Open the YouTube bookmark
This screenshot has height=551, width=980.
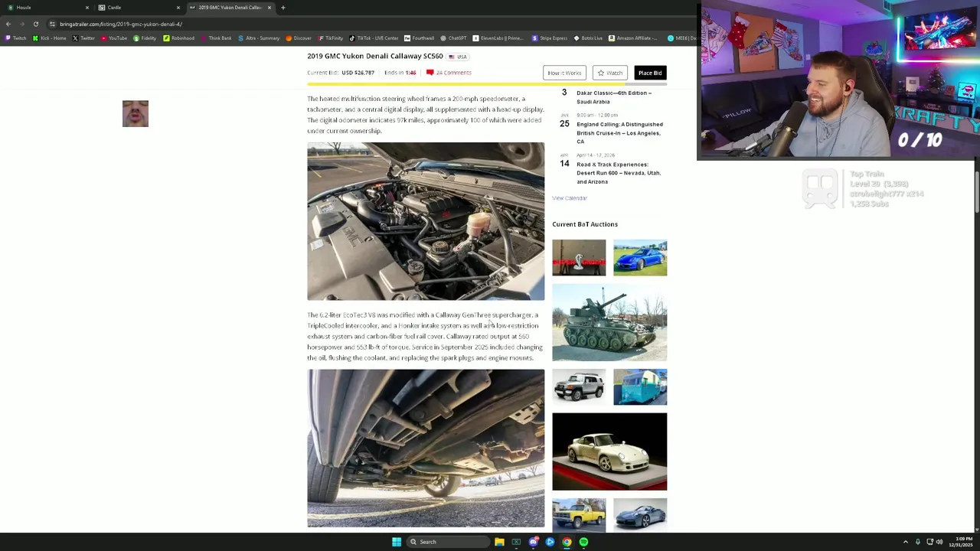114,38
